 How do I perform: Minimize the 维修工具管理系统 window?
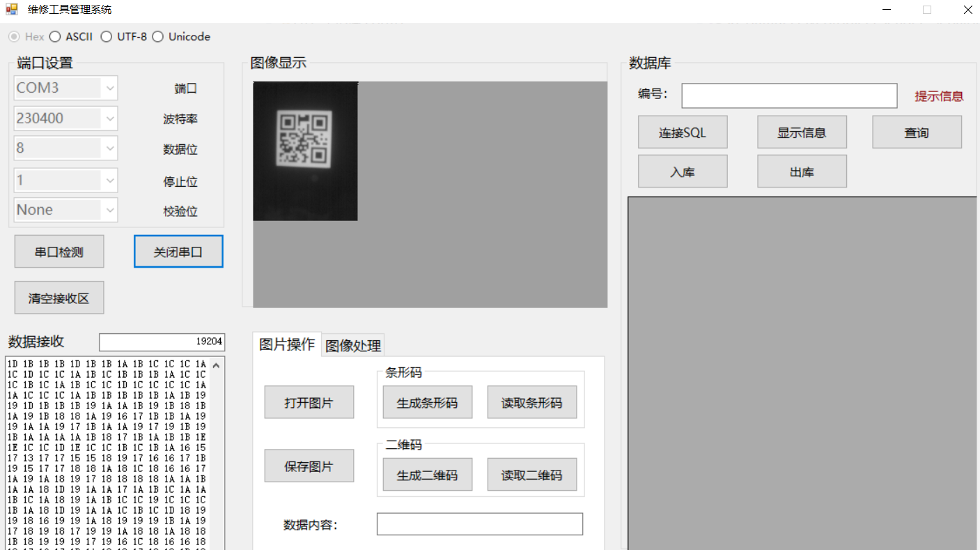click(887, 10)
